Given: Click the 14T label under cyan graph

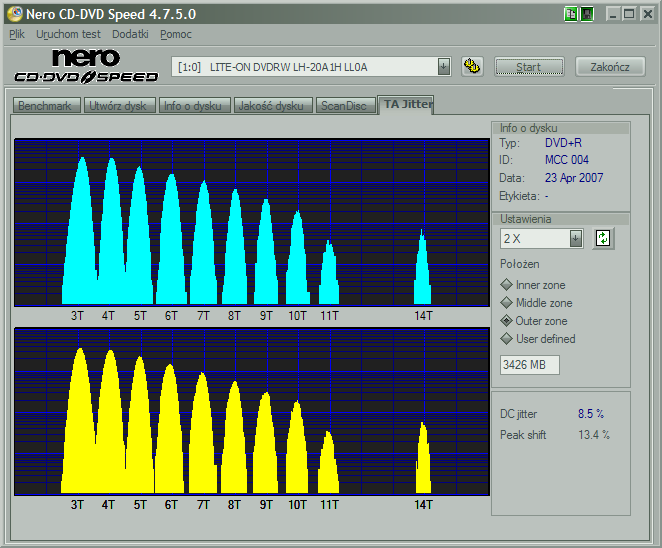Looking at the screenshot, I should pos(423,316).
